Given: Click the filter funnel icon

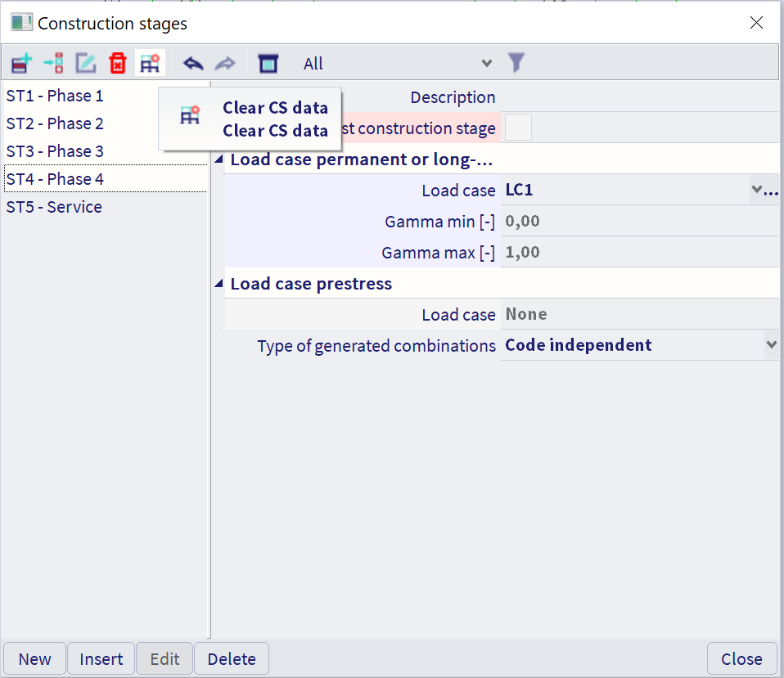Looking at the screenshot, I should pyautogui.click(x=516, y=62).
